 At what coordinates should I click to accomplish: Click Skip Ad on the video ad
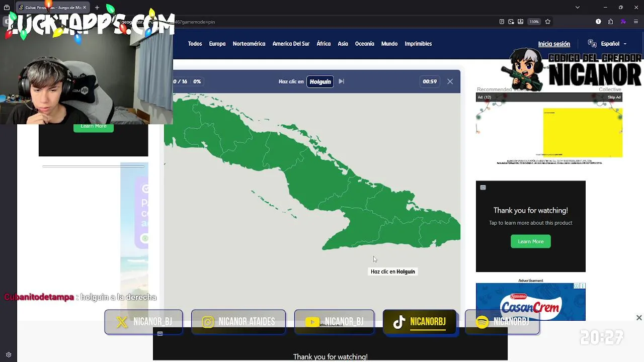pos(614,97)
